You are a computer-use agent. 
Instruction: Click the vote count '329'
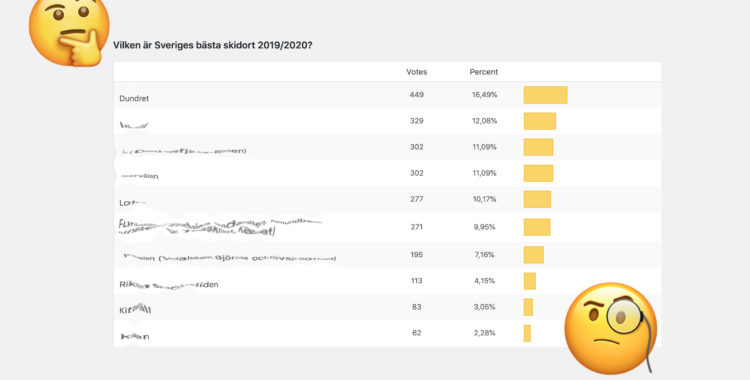pyautogui.click(x=417, y=121)
